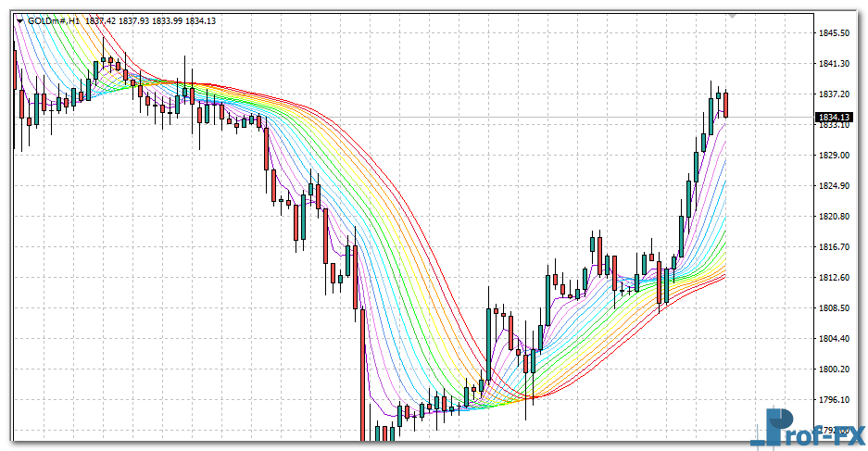
Task: Click the 1837.20 price scale label
Action: (834, 94)
